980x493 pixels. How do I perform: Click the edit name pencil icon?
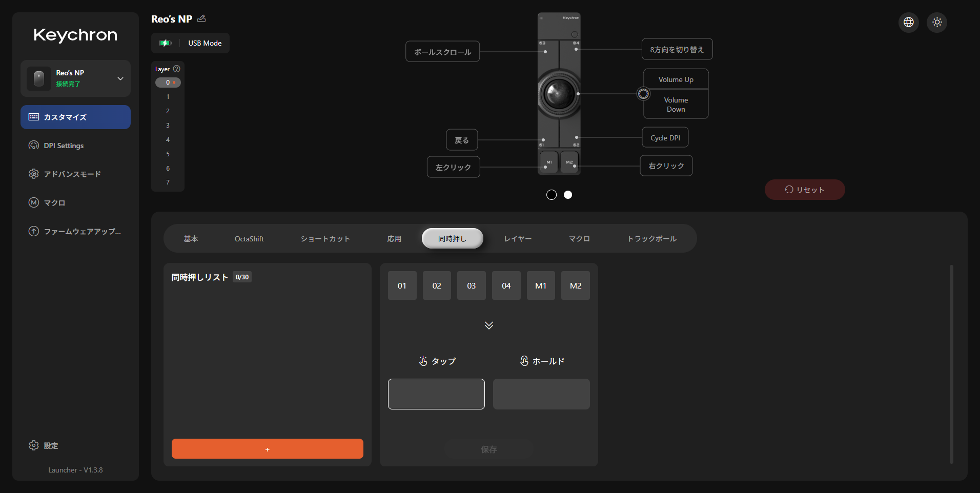(x=201, y=18)
